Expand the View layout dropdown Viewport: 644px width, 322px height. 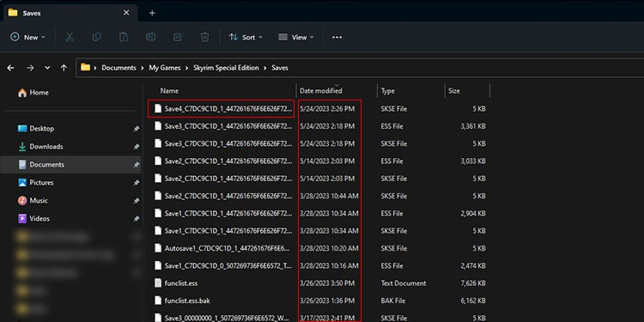(296, 37)
